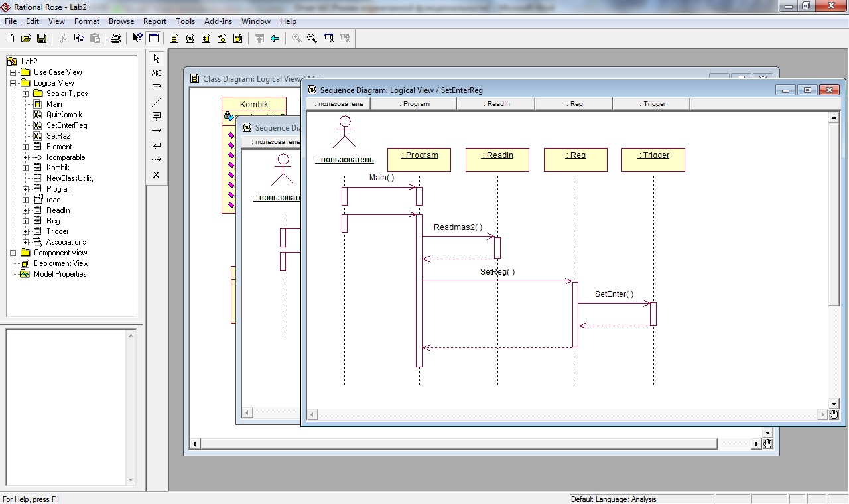Select the Message to Self tool
The image size is (849, 504).
click(x=157, y=146)
